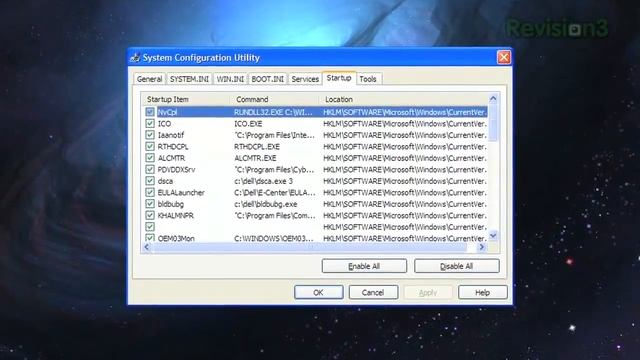Click the c:\dell\dsca.exe 3 command
Viewport: 640px width, 360px height.
[x=263, y=181]
